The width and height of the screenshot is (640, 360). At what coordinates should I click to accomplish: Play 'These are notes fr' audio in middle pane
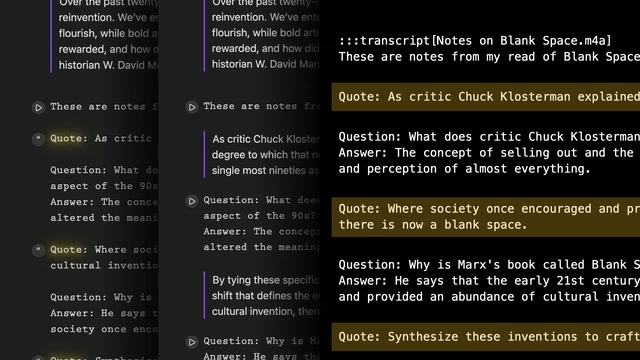[x=191, y=107]
